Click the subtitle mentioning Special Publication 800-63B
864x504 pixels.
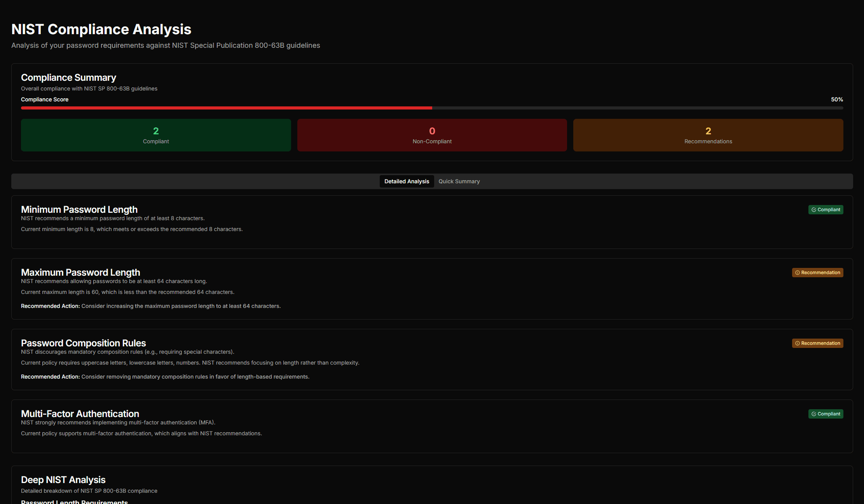[166, 45]
